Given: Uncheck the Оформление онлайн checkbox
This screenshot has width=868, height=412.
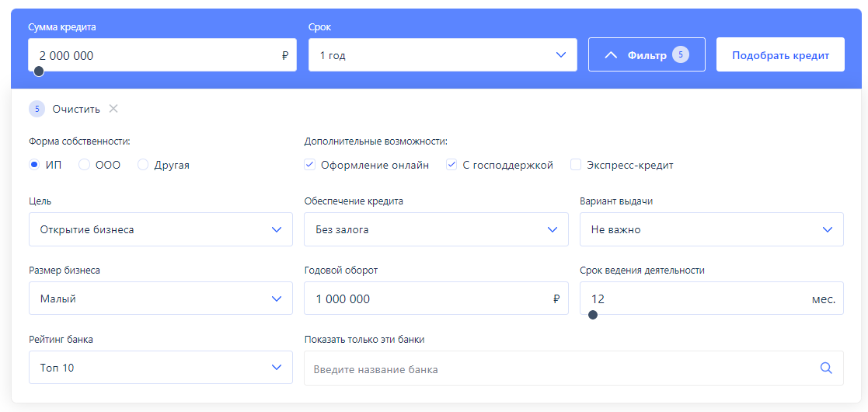Looking at the screenshot, I should click(310, 165).
